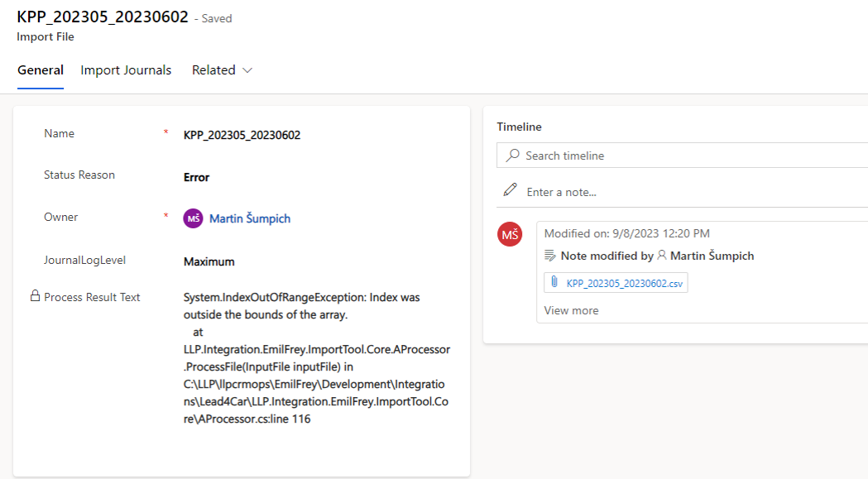
Task: Click the pencil icon beside Enter a note
Action: pyautogui.click(x=511, y=191)
